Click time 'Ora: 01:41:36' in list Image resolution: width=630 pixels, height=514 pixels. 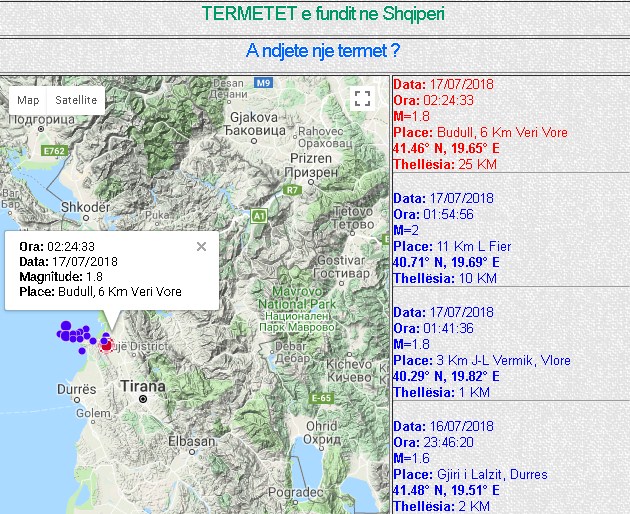click(433, 328)
